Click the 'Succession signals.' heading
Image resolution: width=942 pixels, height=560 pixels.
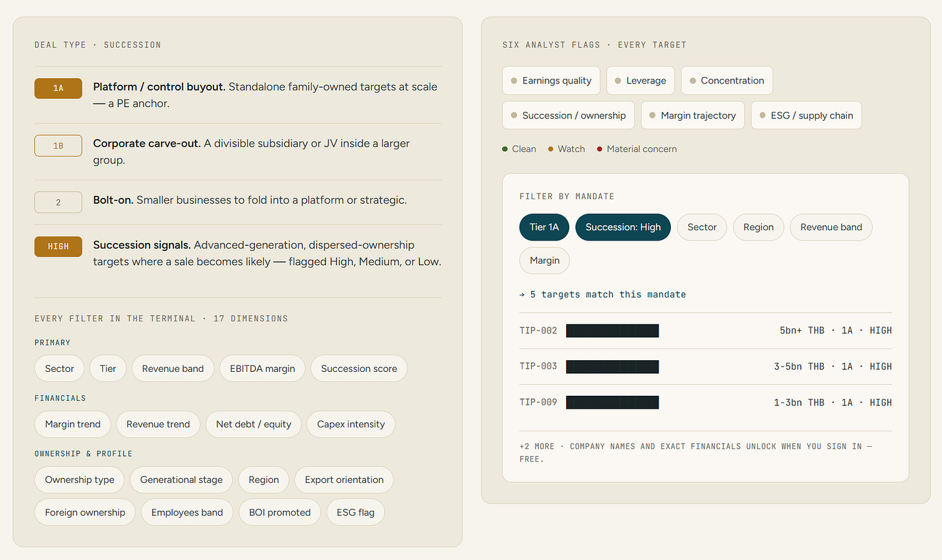tap(142, 245)
